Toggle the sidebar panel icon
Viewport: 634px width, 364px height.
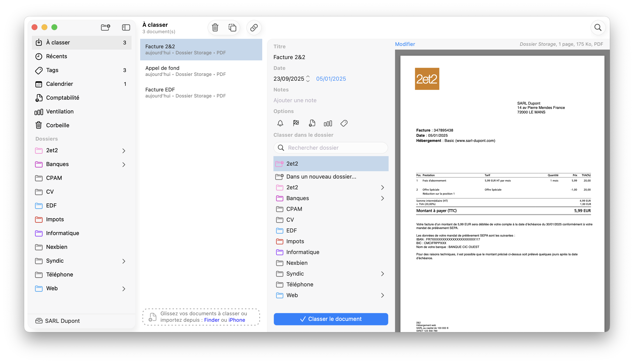(x=126, y=27)
